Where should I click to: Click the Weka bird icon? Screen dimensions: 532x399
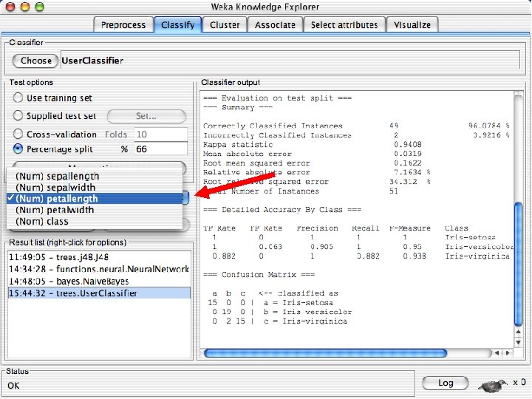[x=493, y=385]
